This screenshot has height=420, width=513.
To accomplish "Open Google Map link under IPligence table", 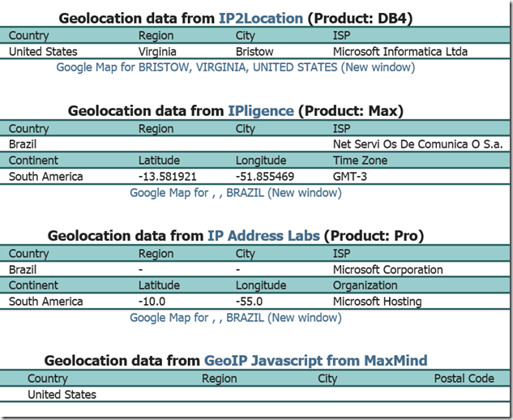I will point(235,193).
